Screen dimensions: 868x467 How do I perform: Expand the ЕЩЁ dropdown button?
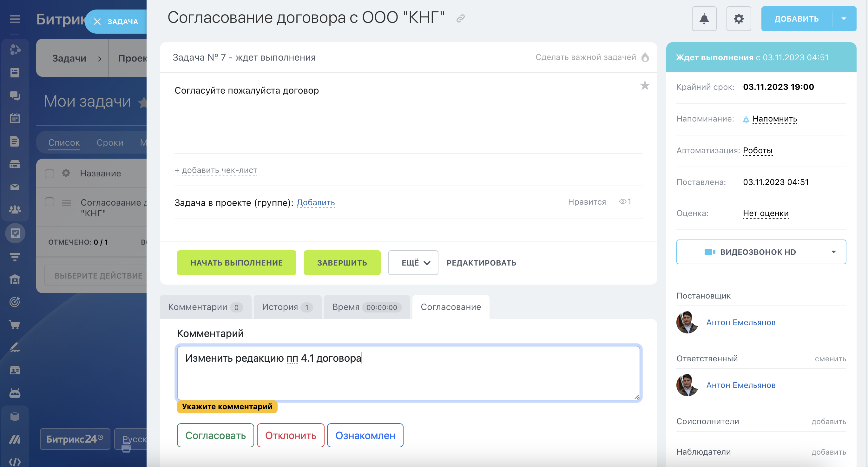pyautogui.click(x=413, y=263)
